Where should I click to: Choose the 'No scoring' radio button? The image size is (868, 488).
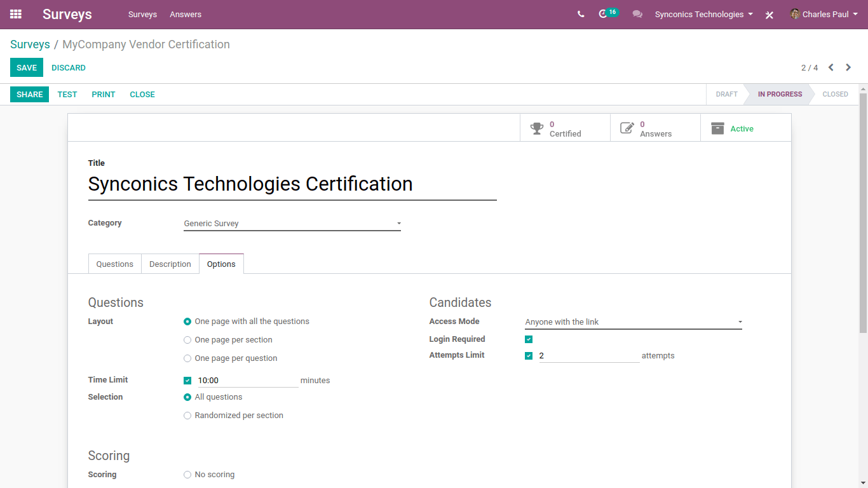[187, 475]
